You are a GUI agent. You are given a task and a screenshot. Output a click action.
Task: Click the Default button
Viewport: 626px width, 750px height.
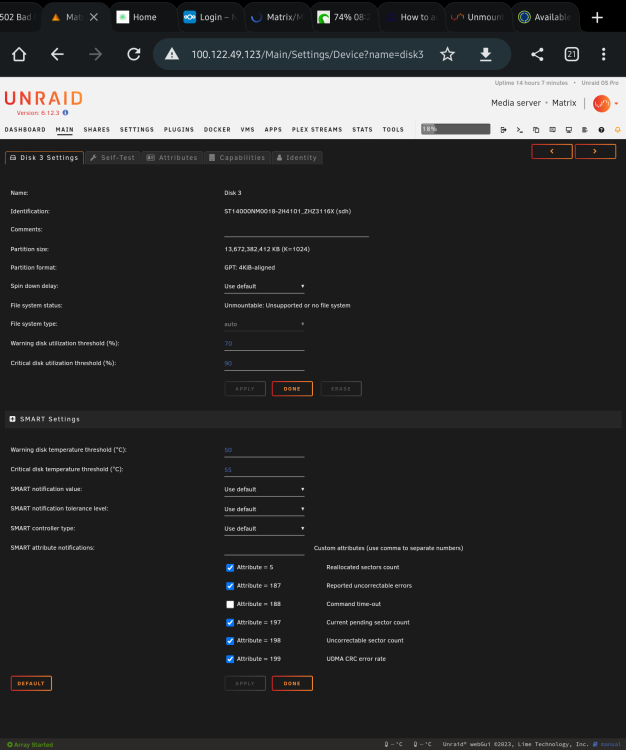[x=31, y=684]
